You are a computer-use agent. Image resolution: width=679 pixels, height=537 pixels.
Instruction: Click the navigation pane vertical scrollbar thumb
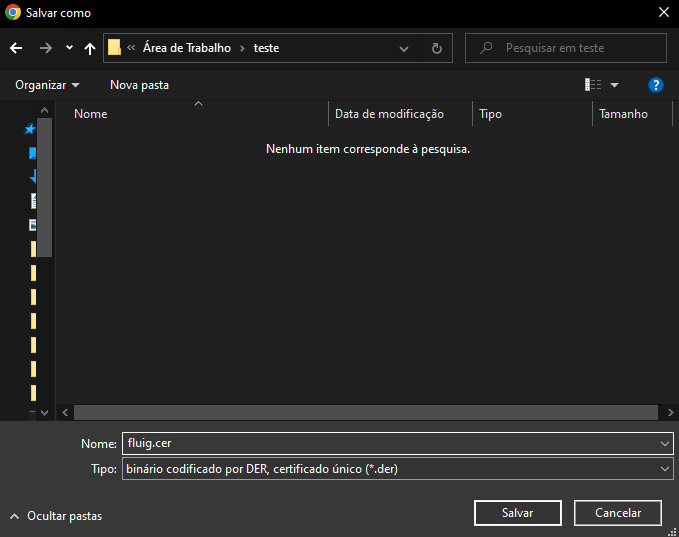(45, 188)
